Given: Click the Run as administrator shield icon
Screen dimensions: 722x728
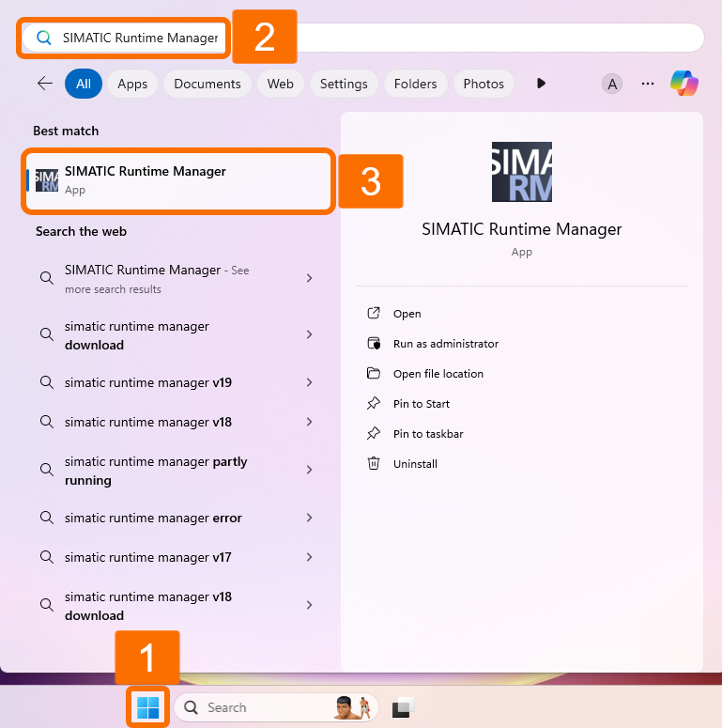Looking at the screenshot, I should [x=374, y=344].
